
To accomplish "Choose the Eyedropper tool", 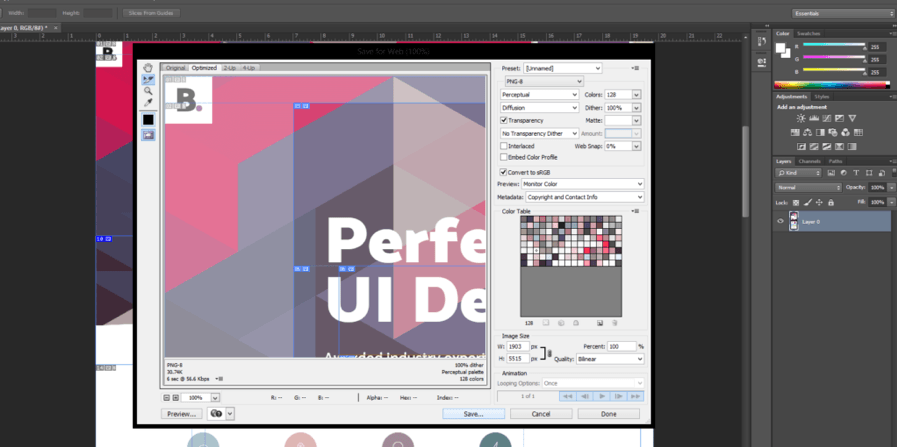I will 148,102.
